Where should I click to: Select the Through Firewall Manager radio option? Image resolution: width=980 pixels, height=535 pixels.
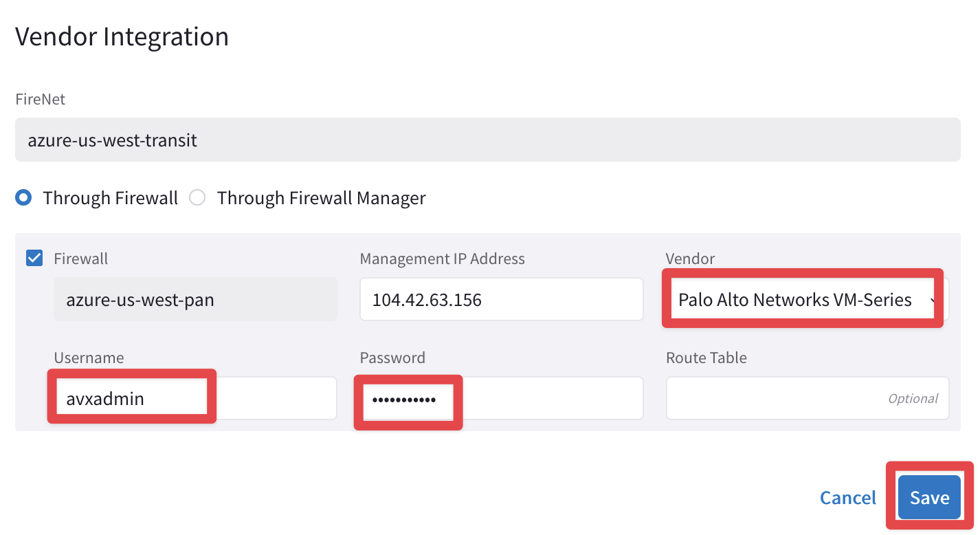point(197,198)
